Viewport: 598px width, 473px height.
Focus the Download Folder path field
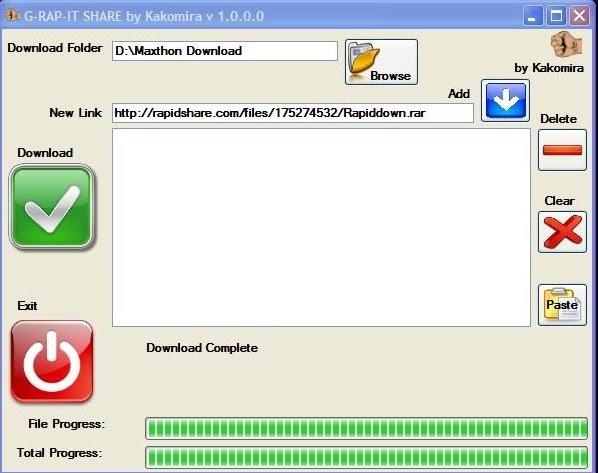point(225,51)
